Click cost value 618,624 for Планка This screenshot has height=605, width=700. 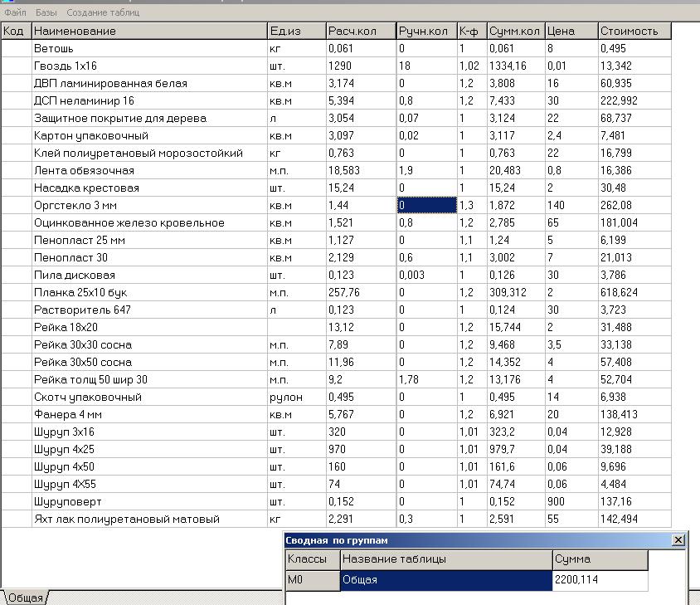pos(634,292)
